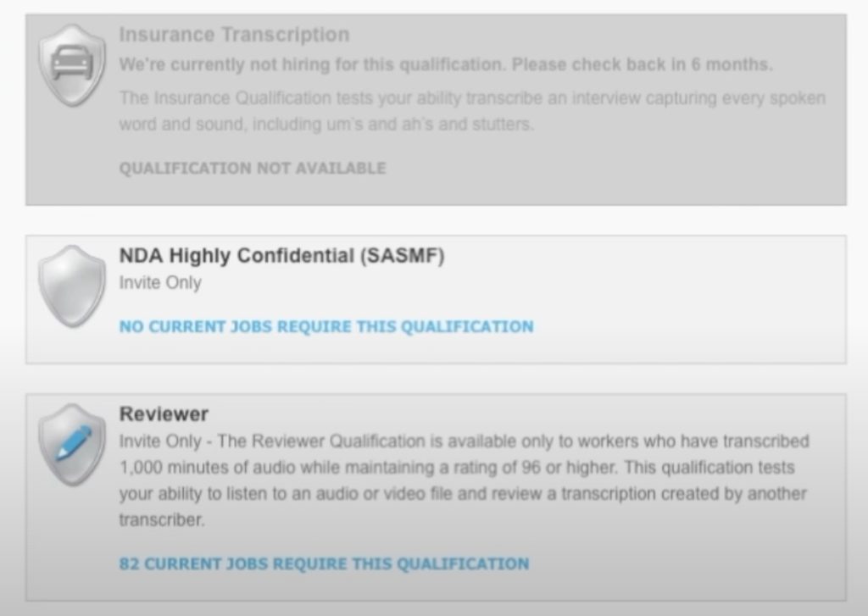This screenshot has height=616, width=868.
Task: Click the line starting with your ability to listen
Action: click(x=463, y=494)
